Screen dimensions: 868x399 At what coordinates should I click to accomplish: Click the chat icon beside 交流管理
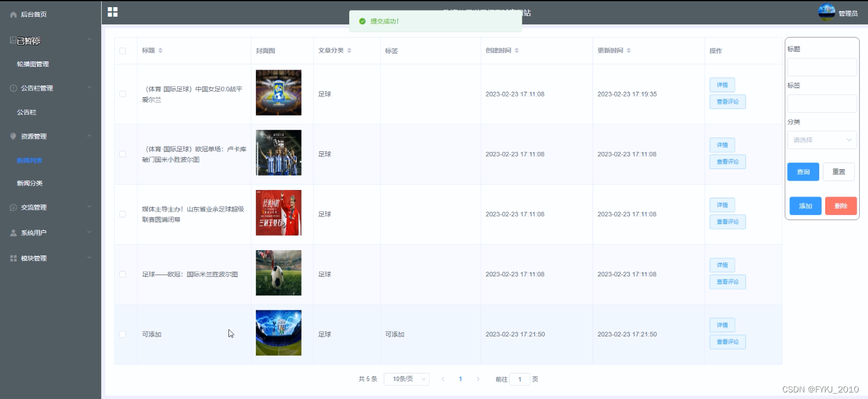[x=13, y=208]
